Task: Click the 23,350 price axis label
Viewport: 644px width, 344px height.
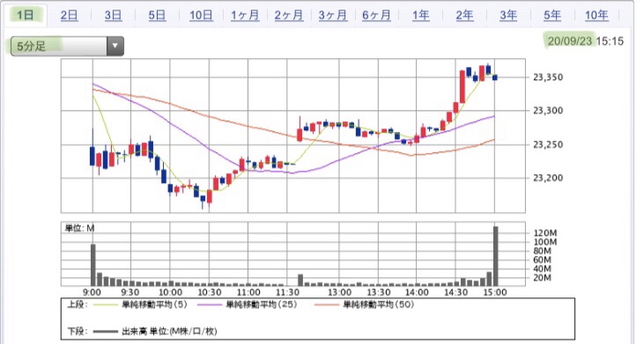Action: 548,77
